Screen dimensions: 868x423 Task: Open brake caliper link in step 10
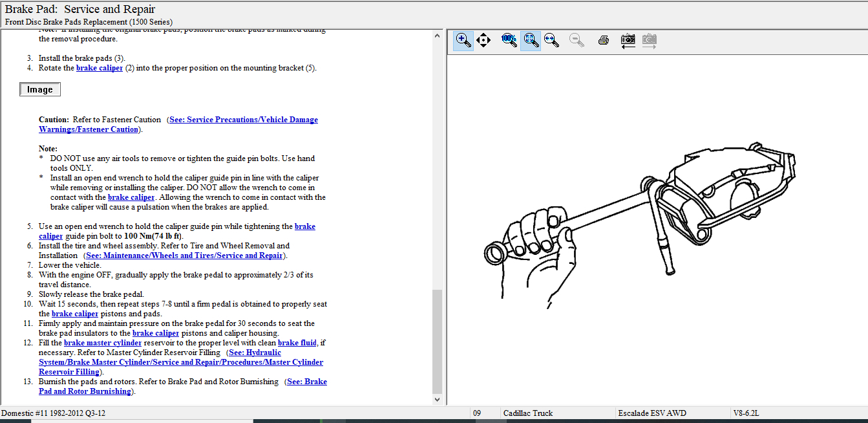point(75,314)
